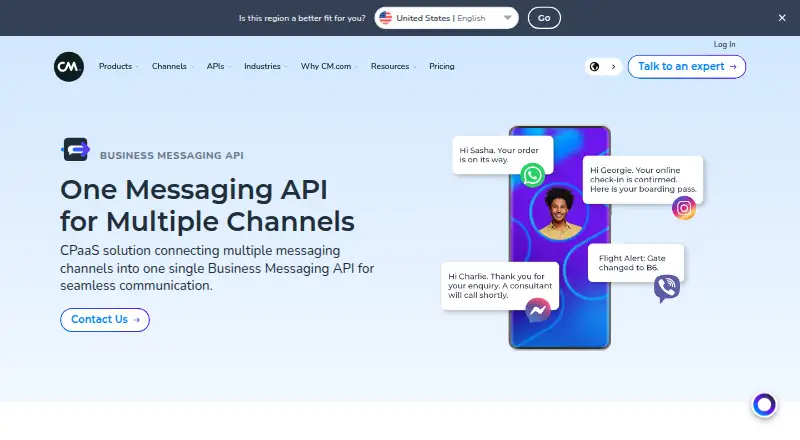The image size is (800, 440).
Task: Click the 'Flight Alert: Gate changed' message card
Action: pos(636,263)
